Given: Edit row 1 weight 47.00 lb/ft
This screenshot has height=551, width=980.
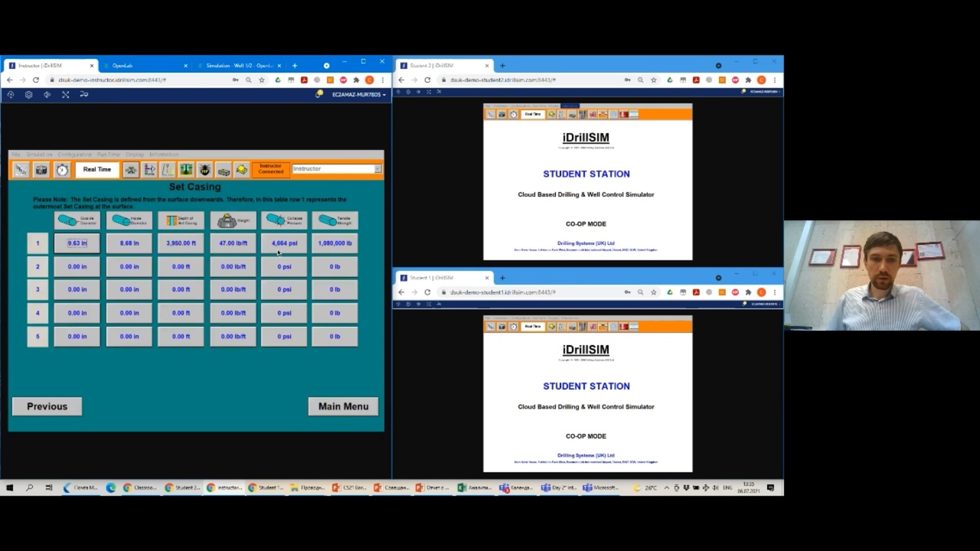Looking at the screenshot, I should [233, 243].
